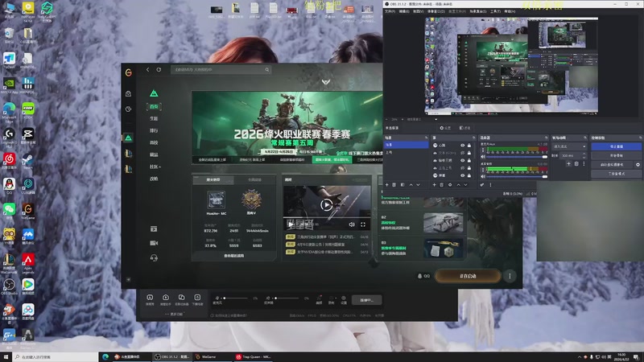Screen dimensions: 644x362
Task: Mute the video volume speaker icon
Action: [x=351, y=224]
